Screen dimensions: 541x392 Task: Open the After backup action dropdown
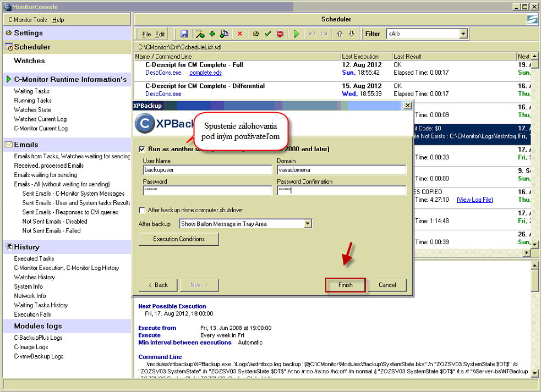[x=308, y=224]
